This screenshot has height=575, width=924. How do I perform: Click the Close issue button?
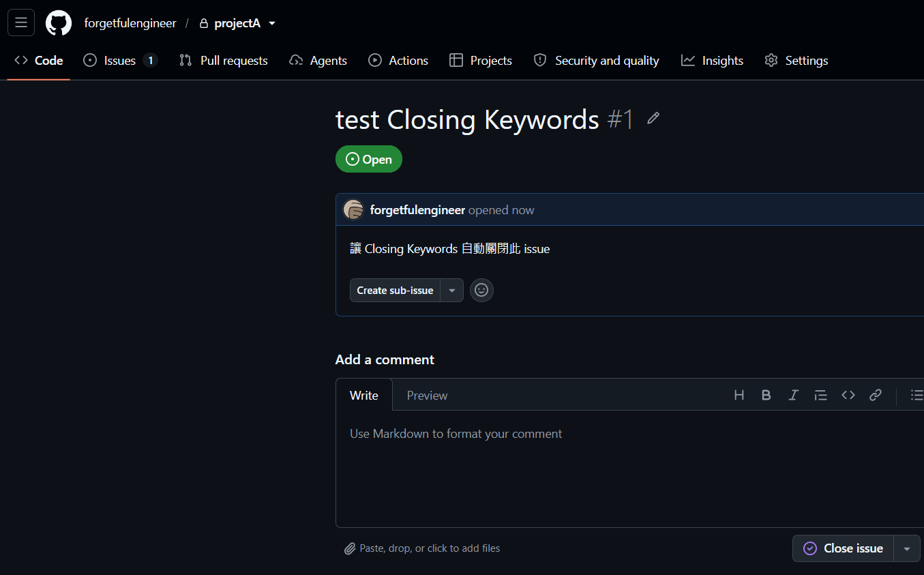843,548
